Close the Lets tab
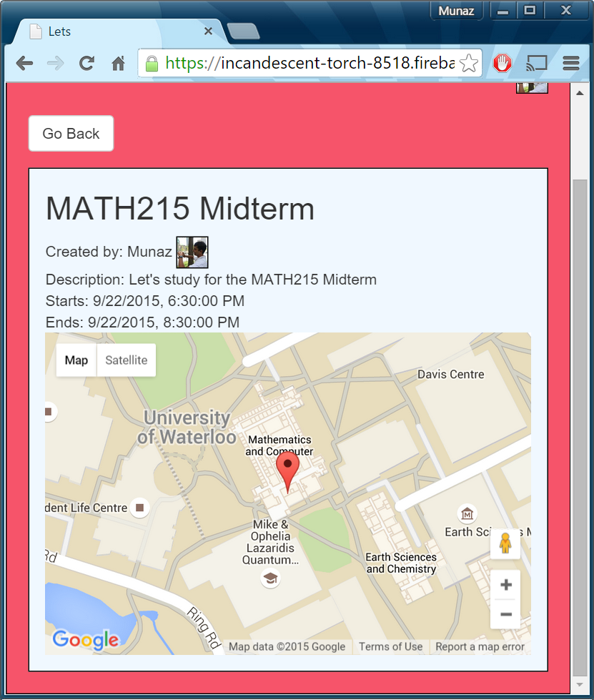The height and width of the screenshot is (700, 594). (208, 31)
